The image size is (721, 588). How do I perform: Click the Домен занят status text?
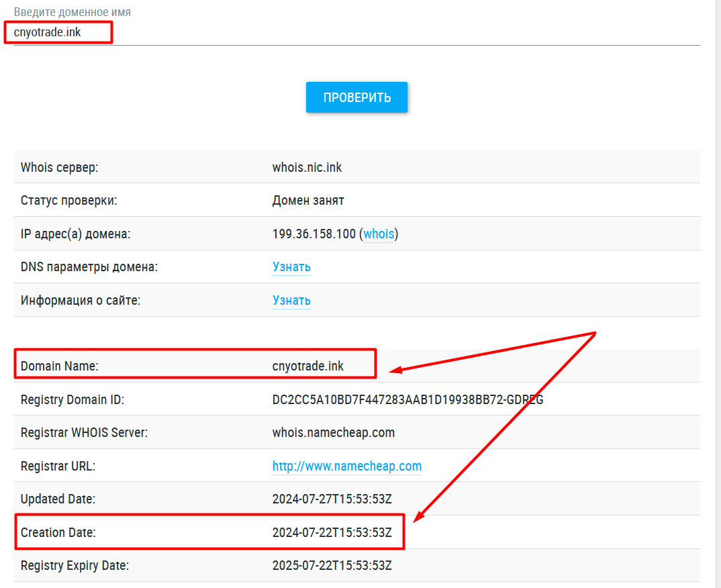308,200
